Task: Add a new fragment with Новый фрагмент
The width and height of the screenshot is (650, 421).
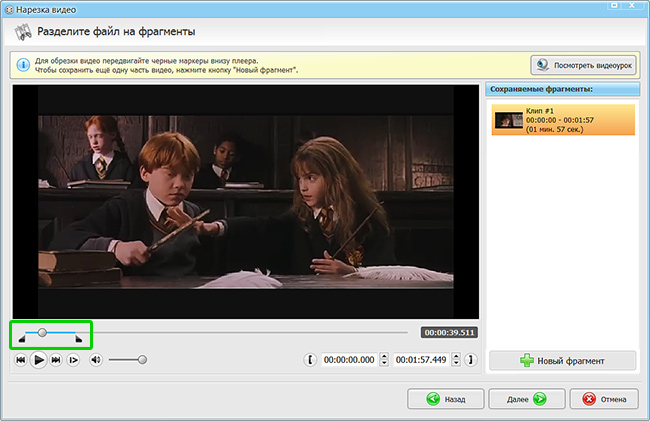Action: [563, 361]
